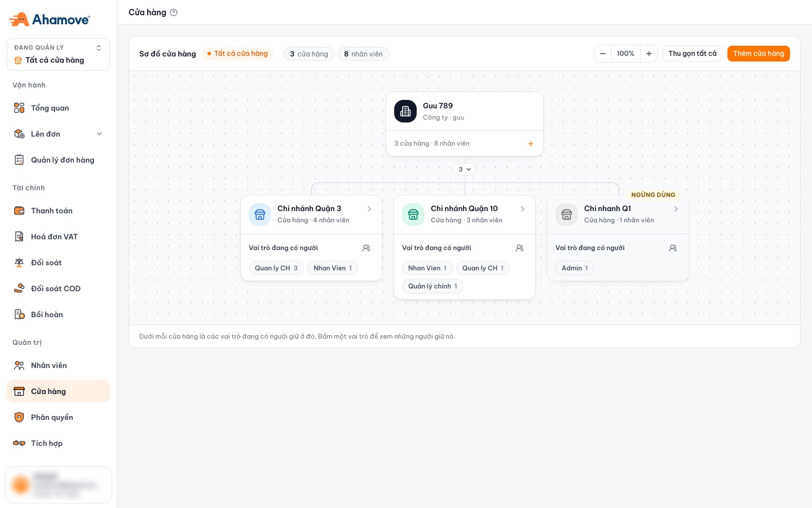Click Thu gọn tất cả button
This screenshot has height=508, width=812.
[x=692, y=54]
